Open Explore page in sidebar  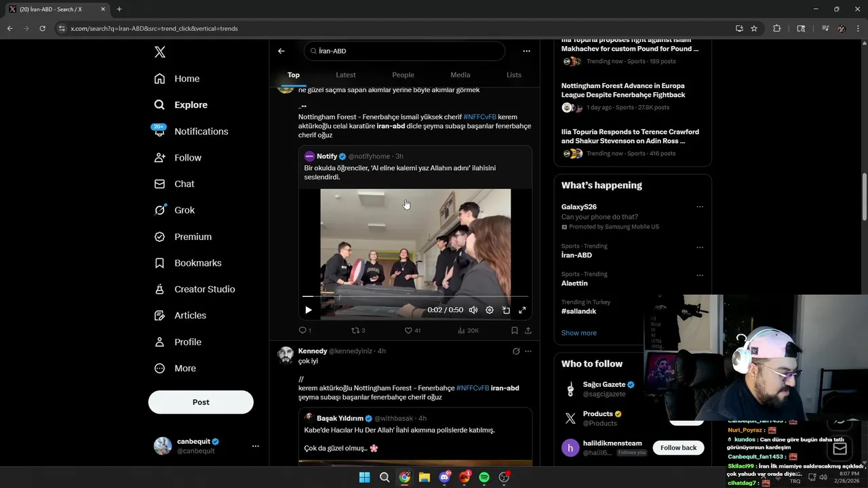(x=181, y=105)
